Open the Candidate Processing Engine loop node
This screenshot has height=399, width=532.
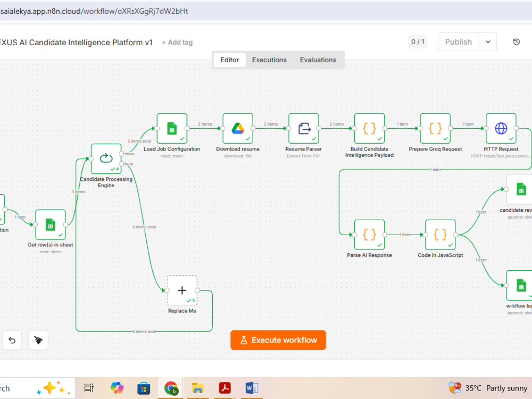coord(106,159)
